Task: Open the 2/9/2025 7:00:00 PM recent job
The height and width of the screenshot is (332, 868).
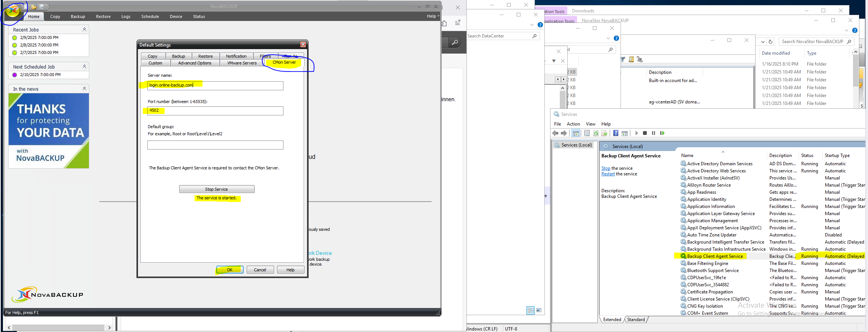Action: 39,37
